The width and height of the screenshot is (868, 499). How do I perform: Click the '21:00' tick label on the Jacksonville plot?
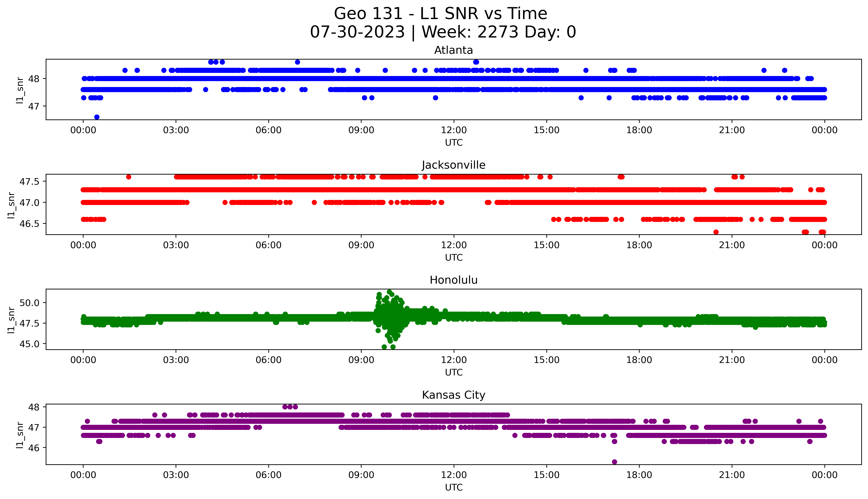coord(732,245)
